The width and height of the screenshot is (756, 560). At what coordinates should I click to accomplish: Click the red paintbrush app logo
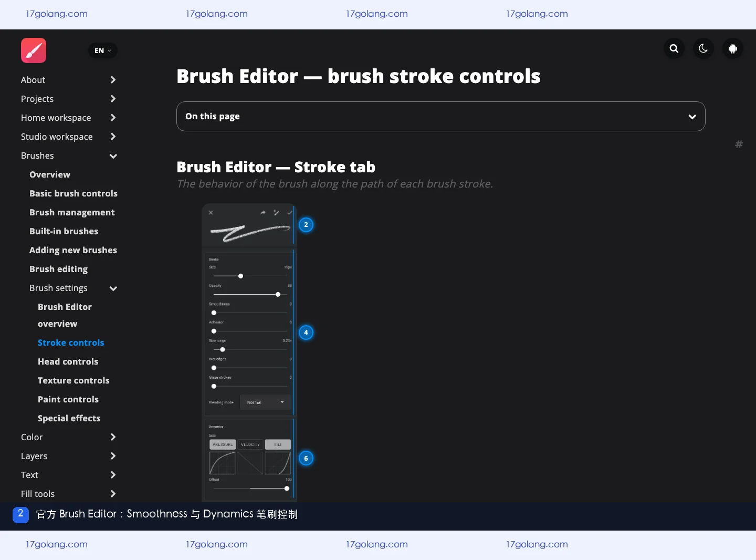click(x=34, y=50)
